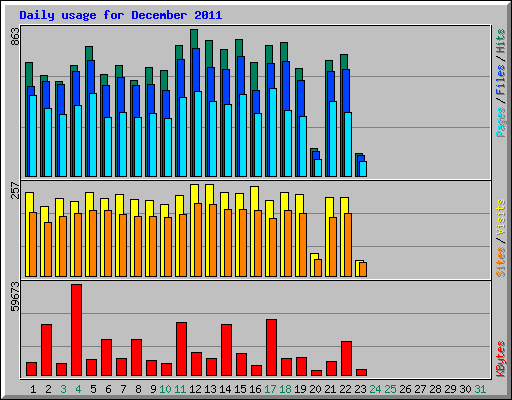The width and height of the screenshot is (512, 400).
Task: Click day label 13 on the x-axis
Action: point(210,389)
